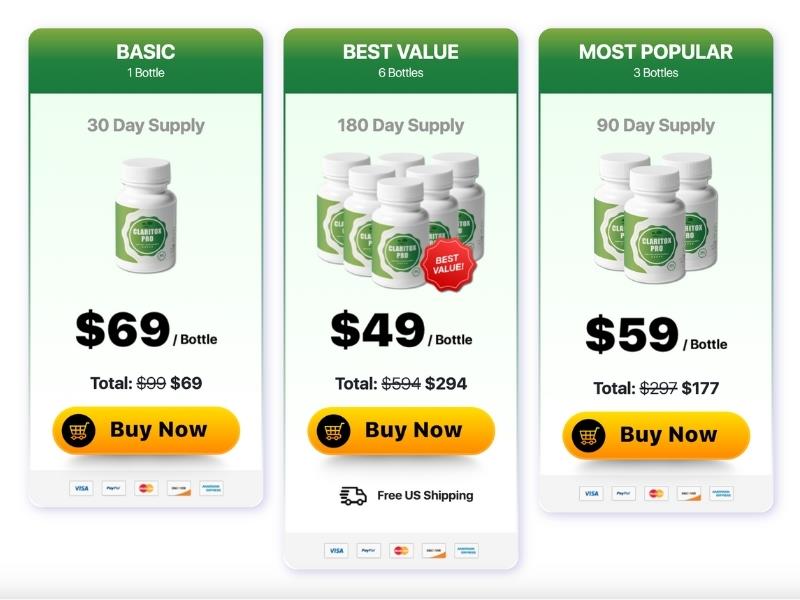
Task: Click the red Best Value badge
Action: point(446,263)
